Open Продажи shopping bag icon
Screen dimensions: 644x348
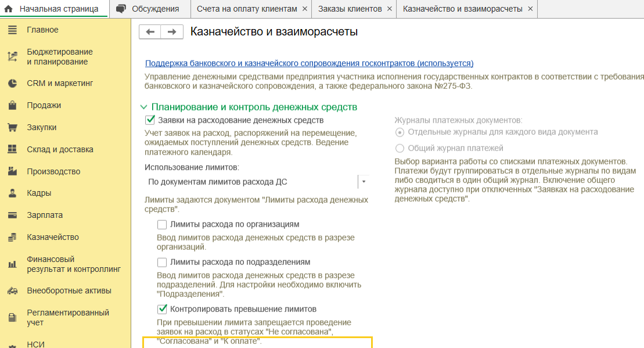pyautogui.click(x=12, y=106)
